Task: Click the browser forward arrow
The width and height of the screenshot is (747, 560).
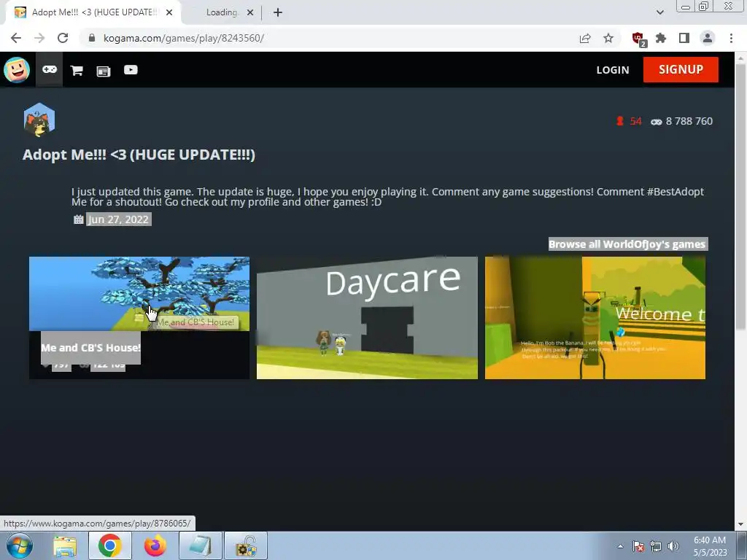Action: [39, 38]
